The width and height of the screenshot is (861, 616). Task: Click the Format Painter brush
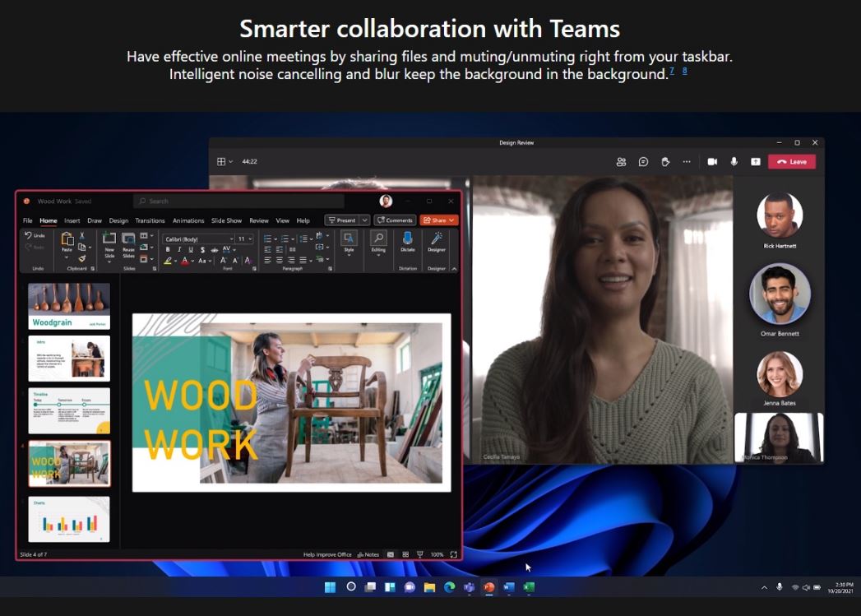[x=81, y=258]
